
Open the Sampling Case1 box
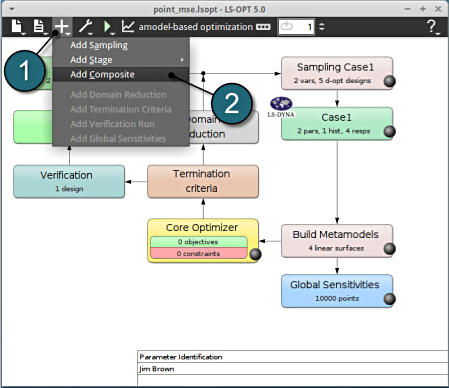coord(337,73)
